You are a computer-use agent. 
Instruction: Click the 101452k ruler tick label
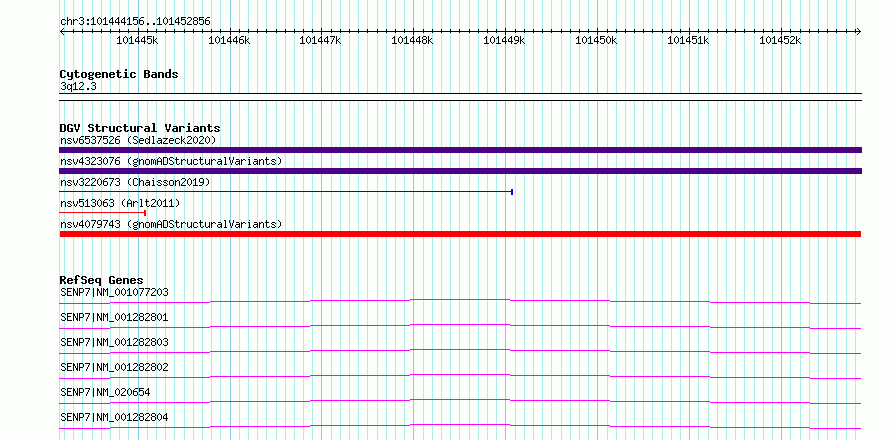(x=780, y=40)
